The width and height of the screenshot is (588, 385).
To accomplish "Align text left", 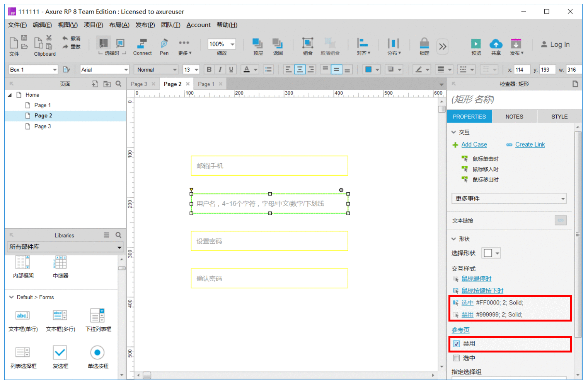I will coord(288,70).
